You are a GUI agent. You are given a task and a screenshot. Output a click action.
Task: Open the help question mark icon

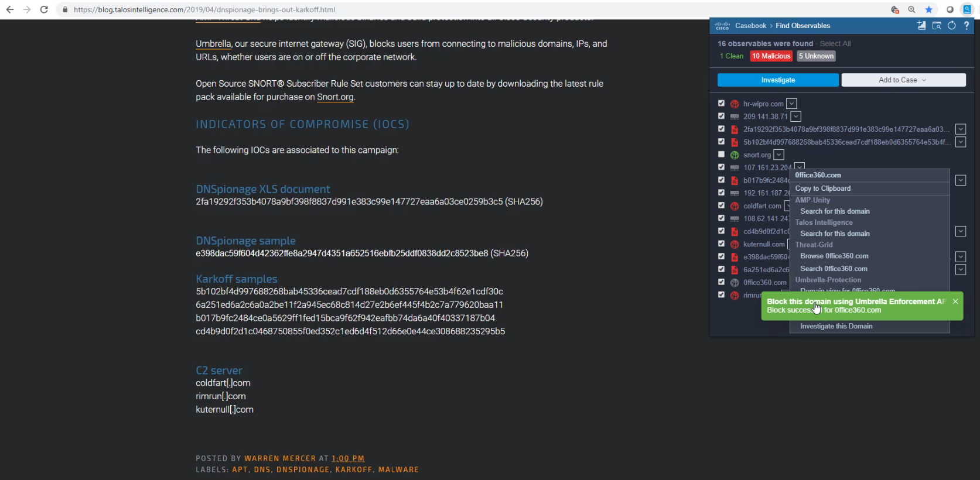pos(967,26)
